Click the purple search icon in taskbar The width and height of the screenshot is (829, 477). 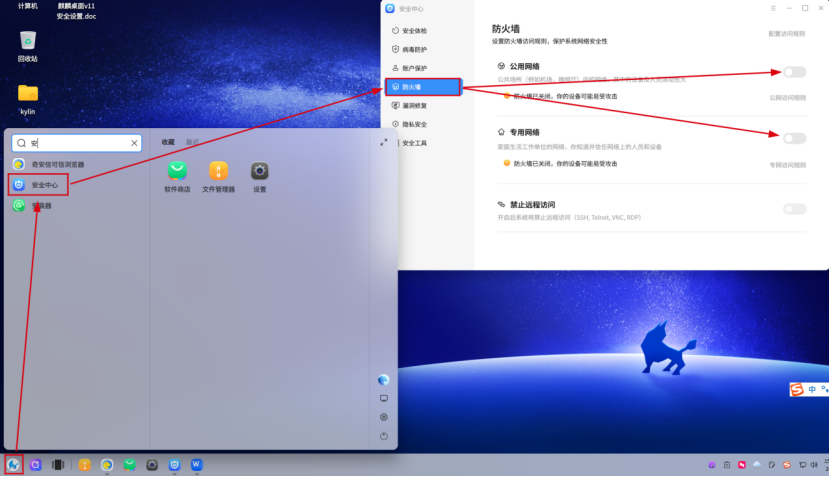(x=35, y=464)
